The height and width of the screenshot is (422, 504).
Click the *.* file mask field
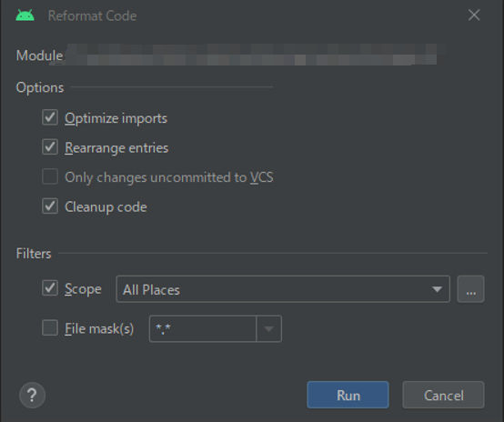click(x=203, y=329)
